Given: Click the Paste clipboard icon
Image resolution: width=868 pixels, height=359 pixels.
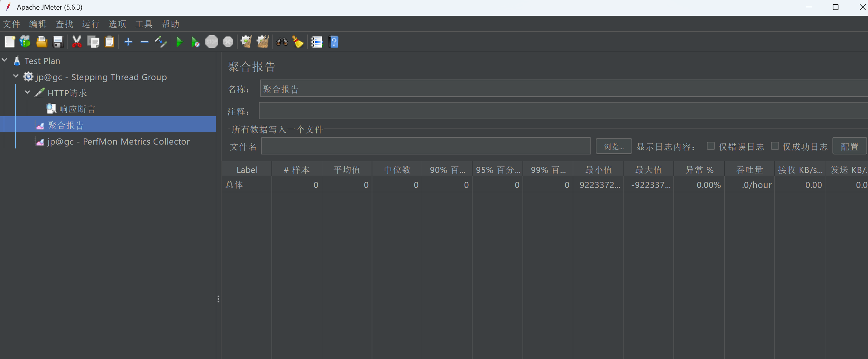Looking at the screenshot, I should (109, 42).
